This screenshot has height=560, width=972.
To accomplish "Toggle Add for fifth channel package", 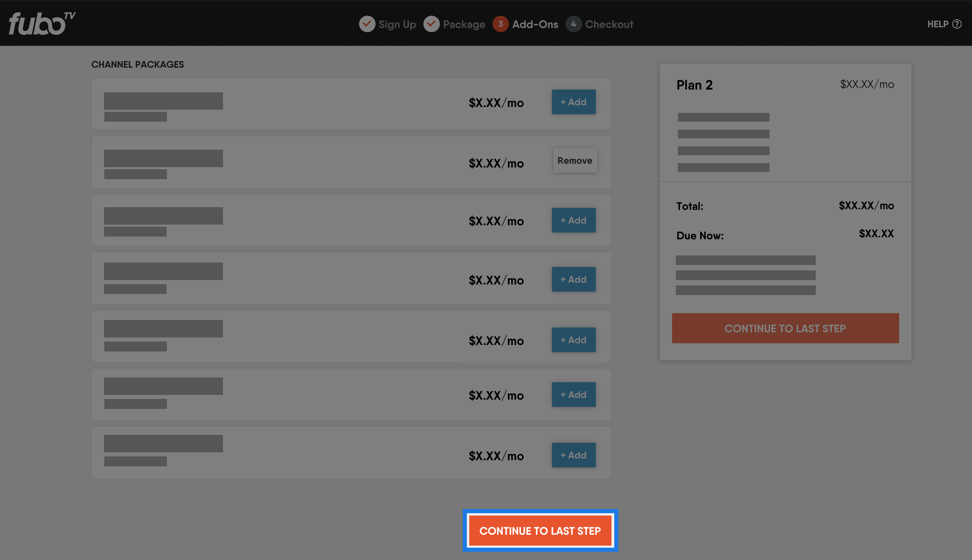I will tap(574, 340).
